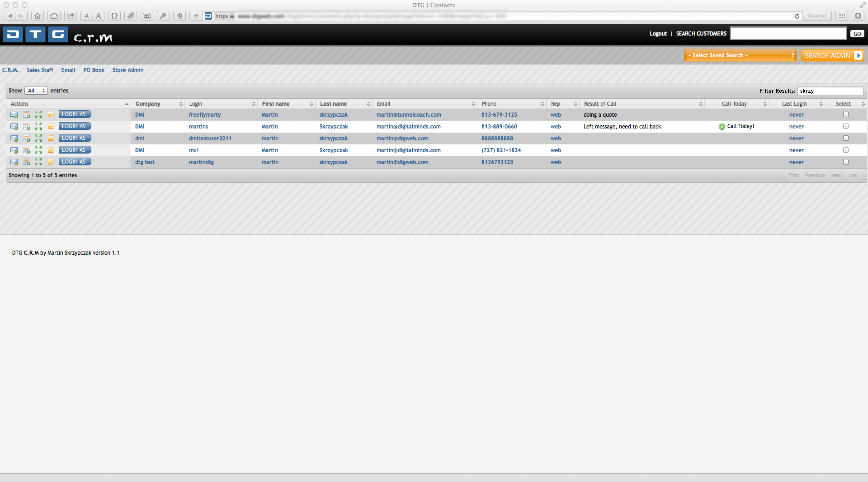This screenshot has height=482, width=868.
Task: Go back with browser back arrow
Action: coord(10,16)
